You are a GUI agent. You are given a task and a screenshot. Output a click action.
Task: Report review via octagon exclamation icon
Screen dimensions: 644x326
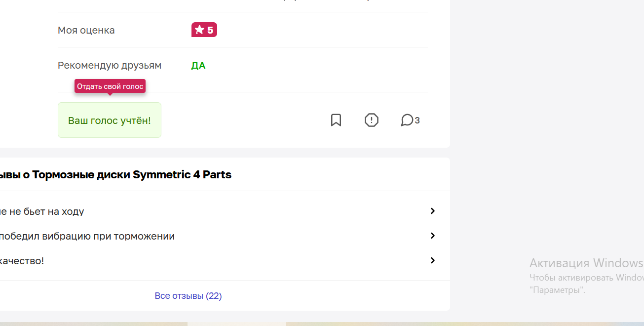372,120
